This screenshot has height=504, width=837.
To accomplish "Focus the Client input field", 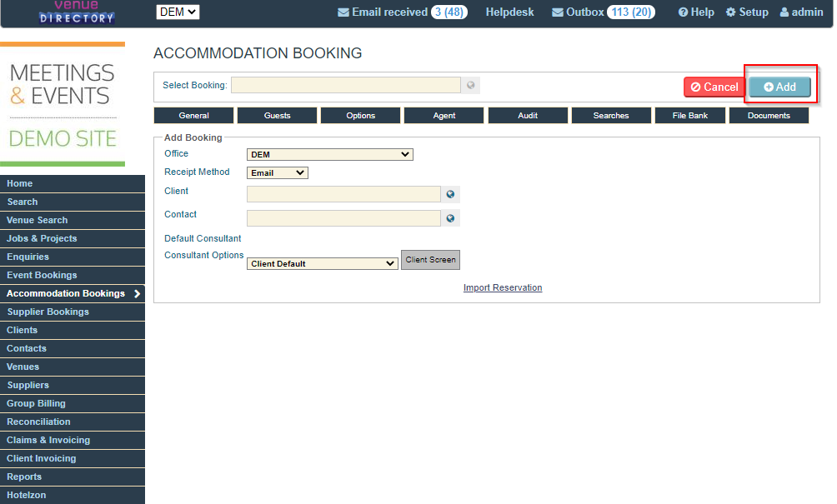I will pos(343,194).
